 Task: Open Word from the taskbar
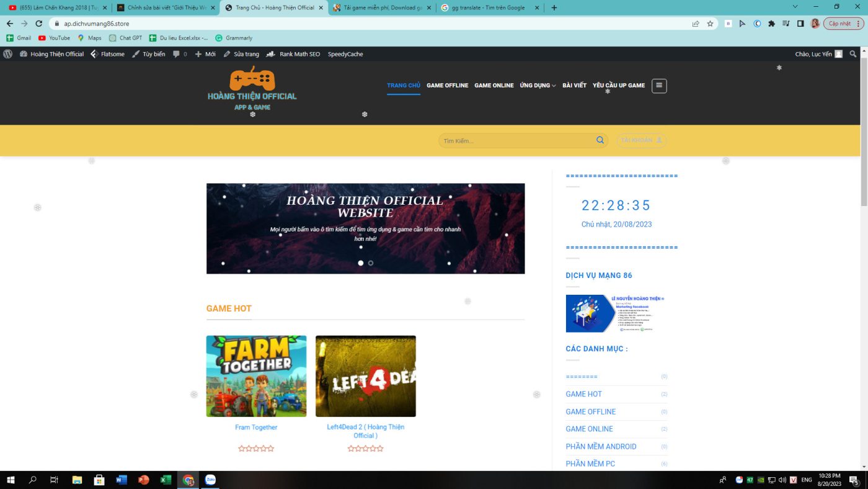tap(122, 480)
